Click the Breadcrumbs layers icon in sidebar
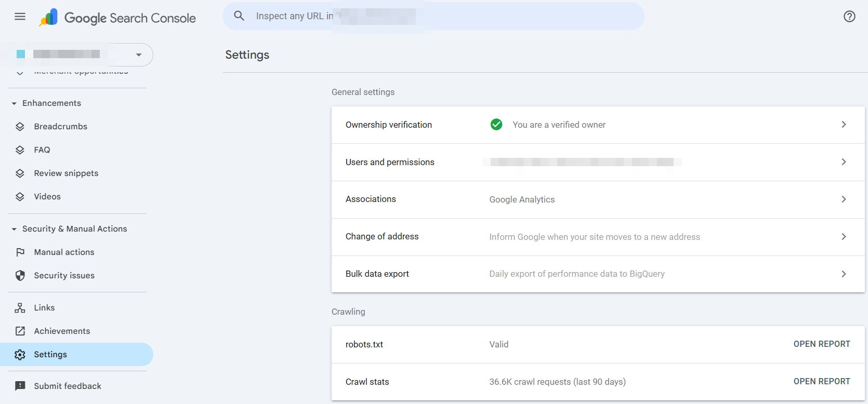The height and width of the screenshot is (404, 868). point(20,127)
